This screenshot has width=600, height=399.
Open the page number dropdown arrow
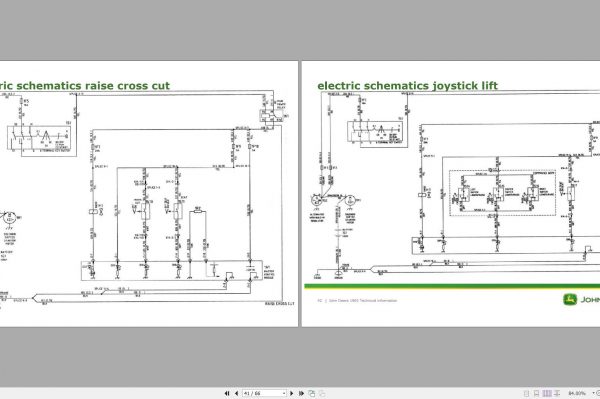(284, 393)
